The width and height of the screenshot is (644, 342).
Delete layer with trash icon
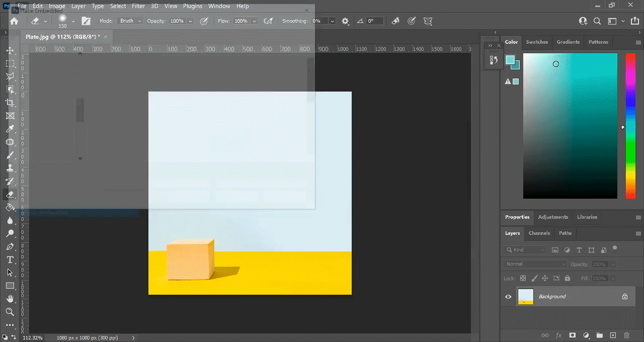pyautogui.click(x=626, y=335)
